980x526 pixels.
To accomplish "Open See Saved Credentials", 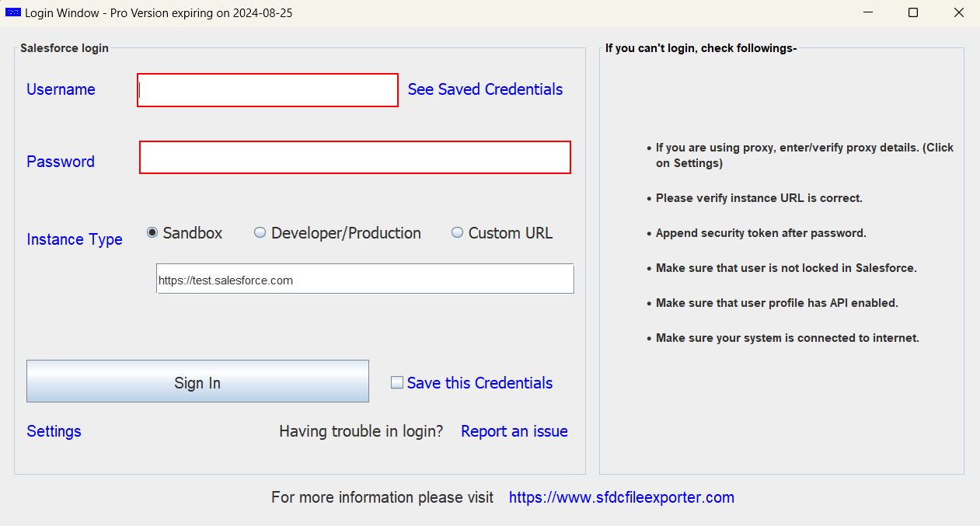I will pos(485,89).
